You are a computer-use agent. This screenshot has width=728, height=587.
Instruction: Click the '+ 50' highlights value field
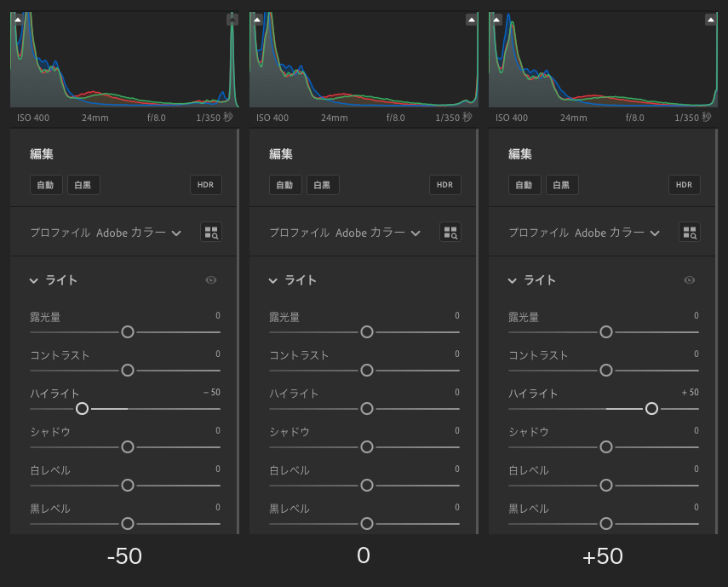(691, 393)
